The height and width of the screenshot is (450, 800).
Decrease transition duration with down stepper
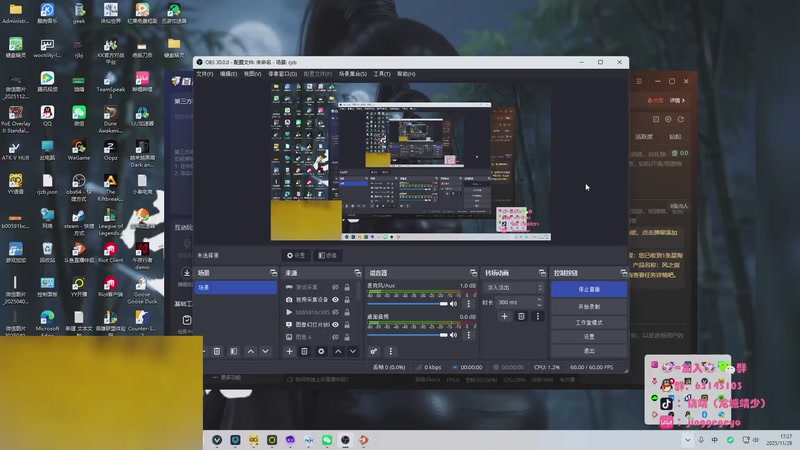coord(539,305)
